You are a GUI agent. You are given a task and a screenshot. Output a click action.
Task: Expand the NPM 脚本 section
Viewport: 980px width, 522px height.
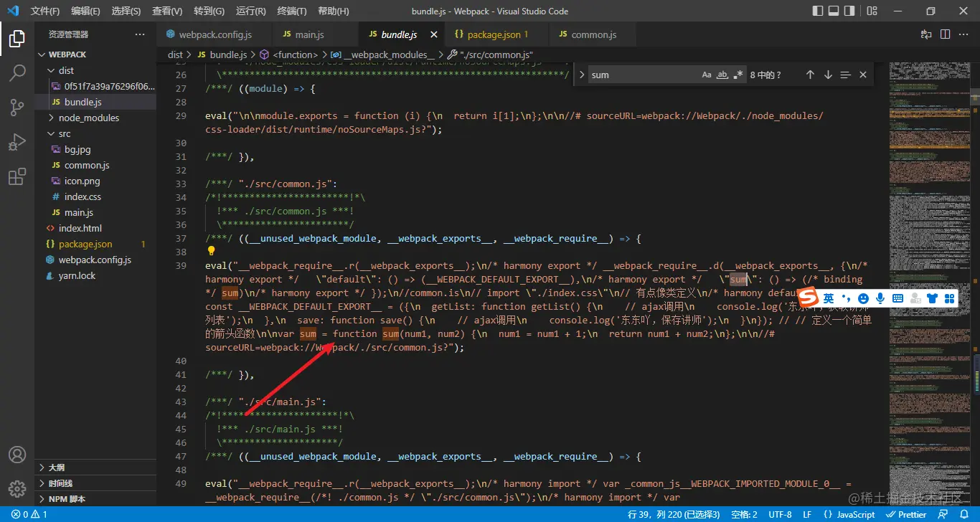point(95,499)
